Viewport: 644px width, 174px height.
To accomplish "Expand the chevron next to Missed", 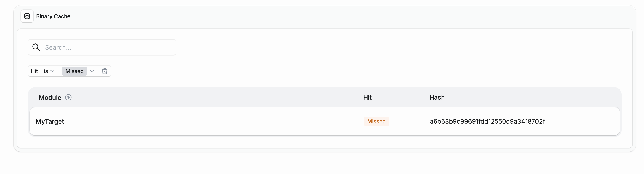I will click(92, 71).
